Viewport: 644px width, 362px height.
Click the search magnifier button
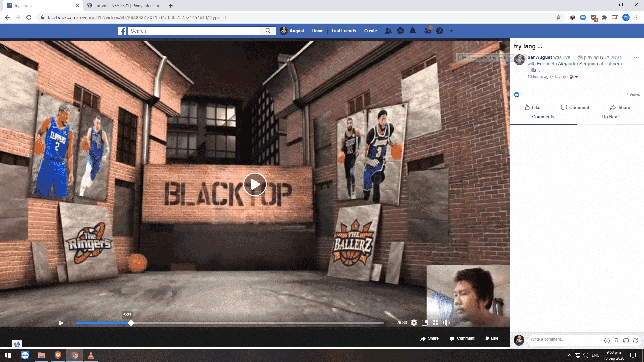point(268,31)
